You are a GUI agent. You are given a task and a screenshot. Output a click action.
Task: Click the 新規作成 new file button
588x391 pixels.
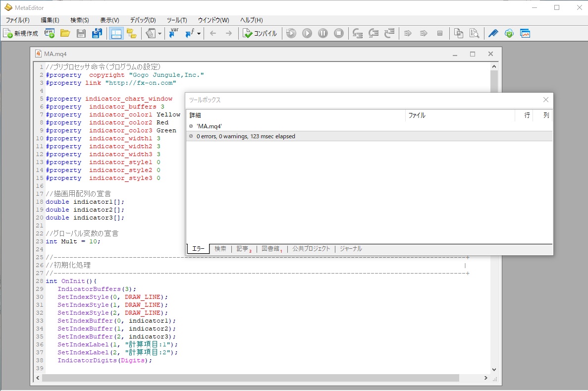pos(20,33)
